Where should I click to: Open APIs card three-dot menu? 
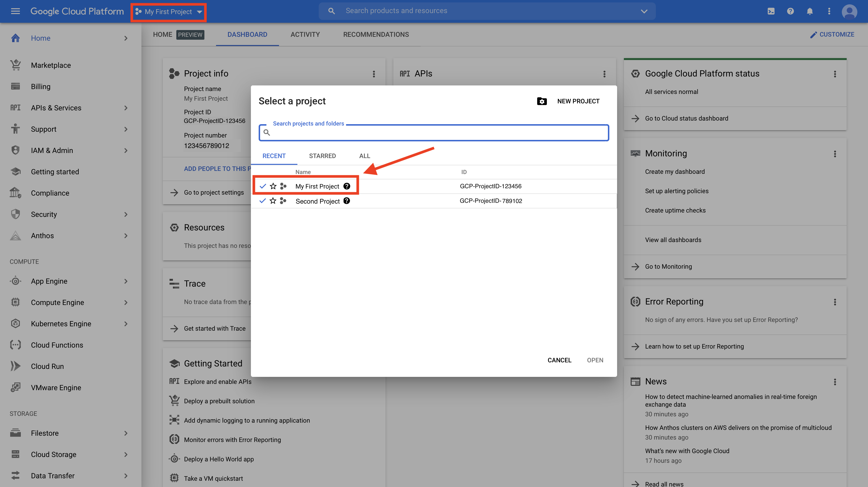click(604, 74)
